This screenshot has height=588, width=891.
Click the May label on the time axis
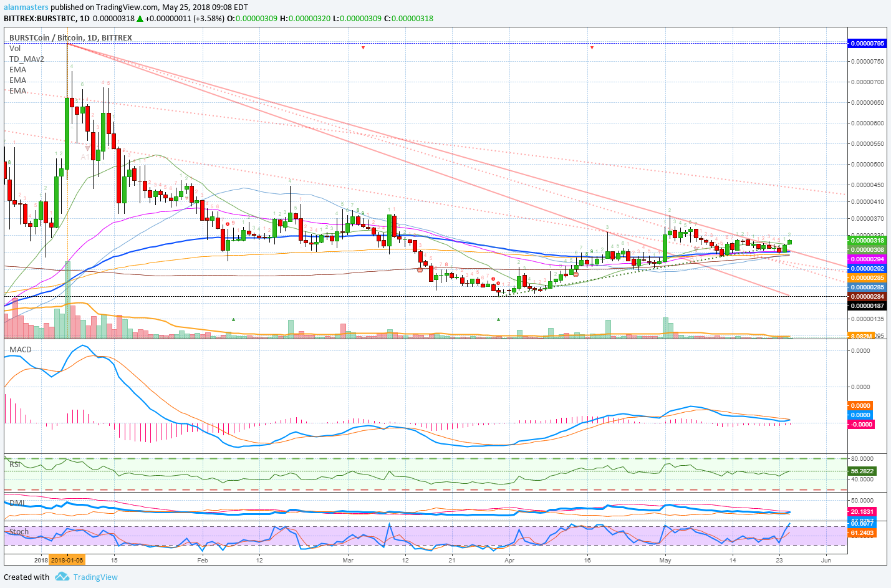coord(665,560)
